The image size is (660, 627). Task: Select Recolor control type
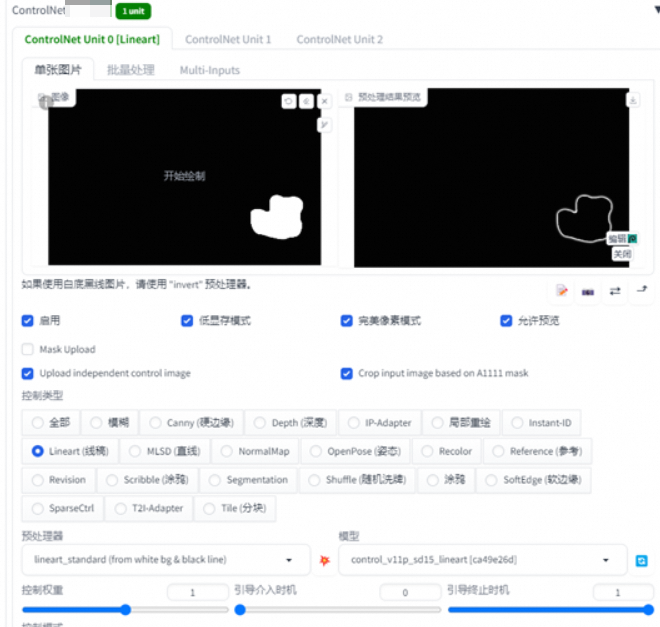[447, 451]
